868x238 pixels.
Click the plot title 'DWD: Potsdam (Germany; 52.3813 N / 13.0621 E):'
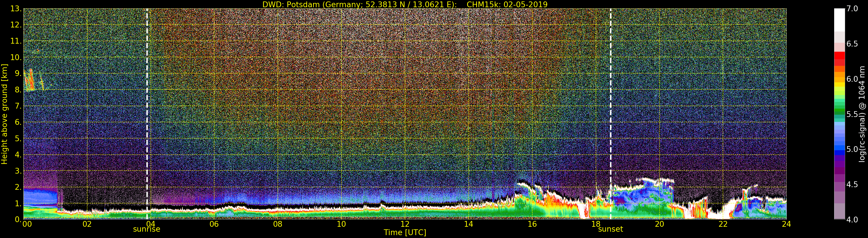click(360, 4)
